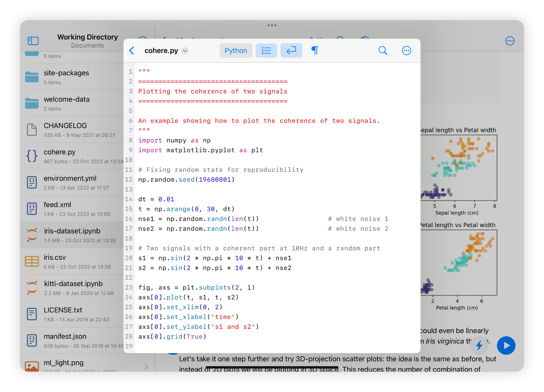Run the notebook with the play button
This screenshot has height=392, width=544.
click(506, 346)
